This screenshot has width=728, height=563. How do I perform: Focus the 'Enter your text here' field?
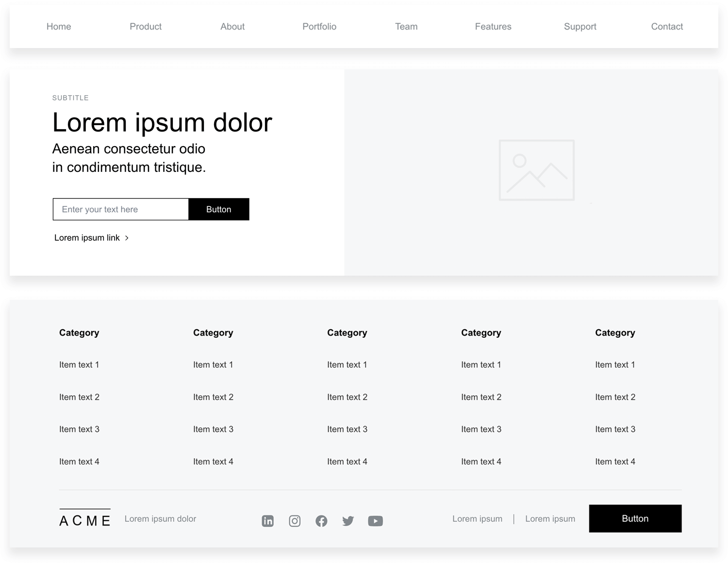click(121, 209)
